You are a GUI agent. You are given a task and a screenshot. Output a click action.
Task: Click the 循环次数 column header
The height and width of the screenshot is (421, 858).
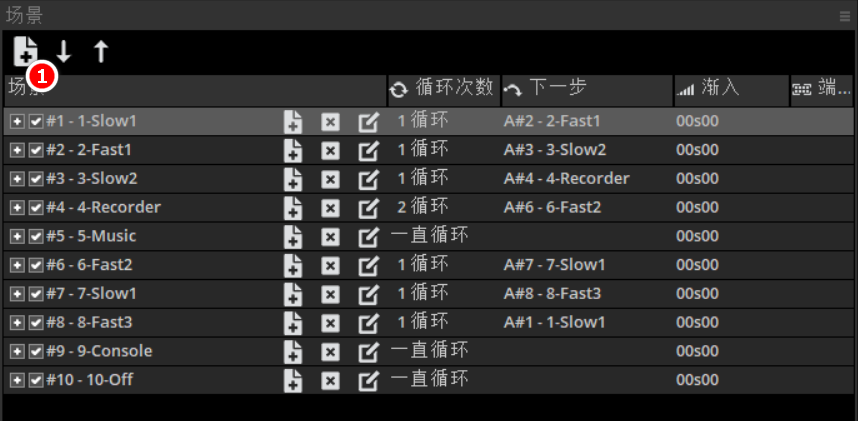(x=443, y=88)
